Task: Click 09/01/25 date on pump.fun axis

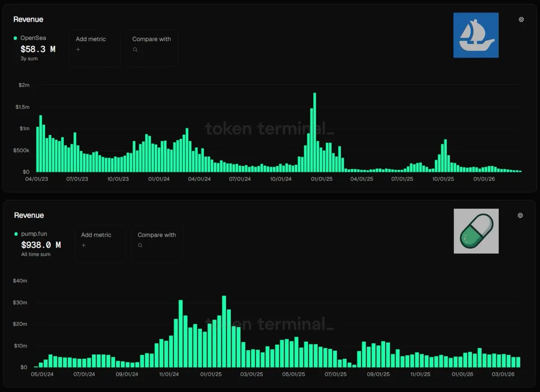Action: [378, 374]
